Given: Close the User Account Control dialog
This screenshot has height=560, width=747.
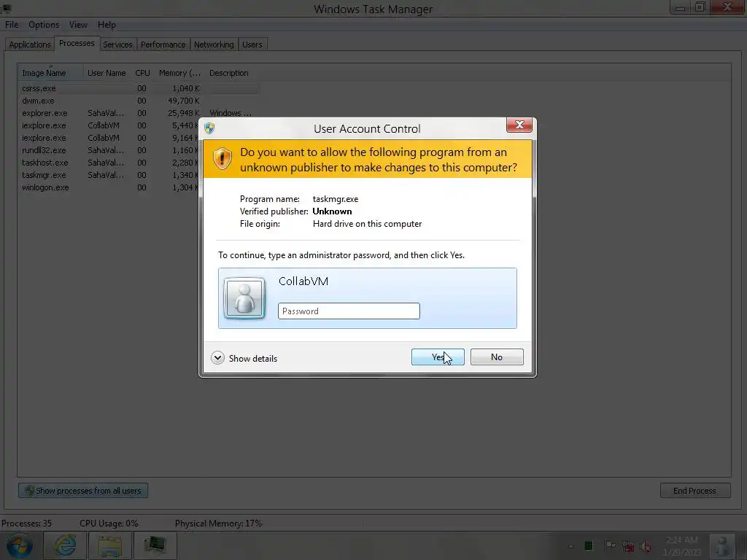Looking at the screenshot, I should [x=519, y=125].
